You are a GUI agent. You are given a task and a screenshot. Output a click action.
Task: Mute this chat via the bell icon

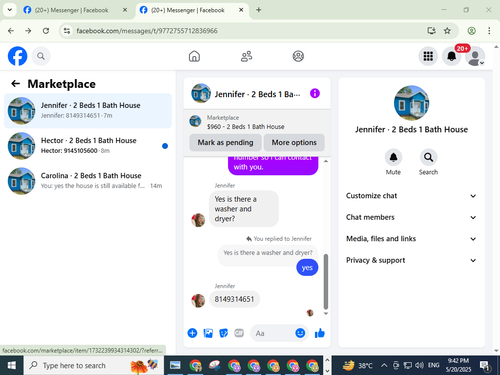coord(393,157)
